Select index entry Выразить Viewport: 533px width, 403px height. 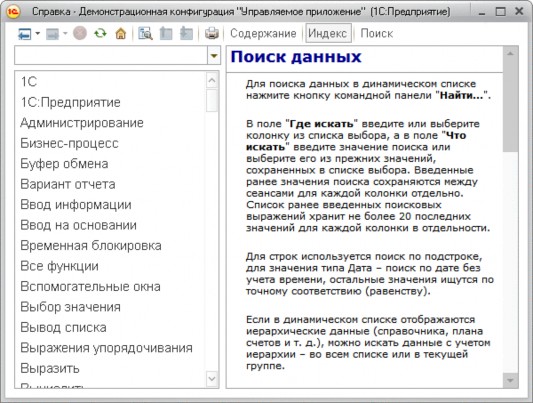(50, 368)
